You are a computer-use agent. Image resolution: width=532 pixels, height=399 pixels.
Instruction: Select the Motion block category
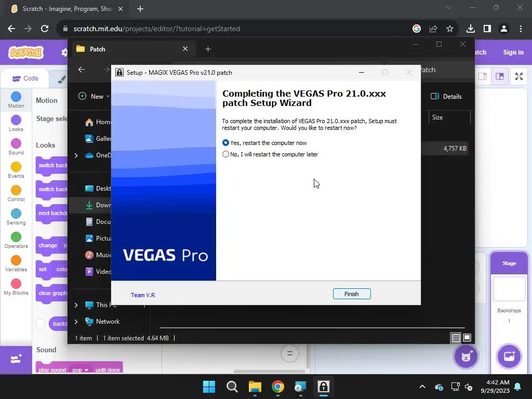pyautogui.click(x=16, y=100)
